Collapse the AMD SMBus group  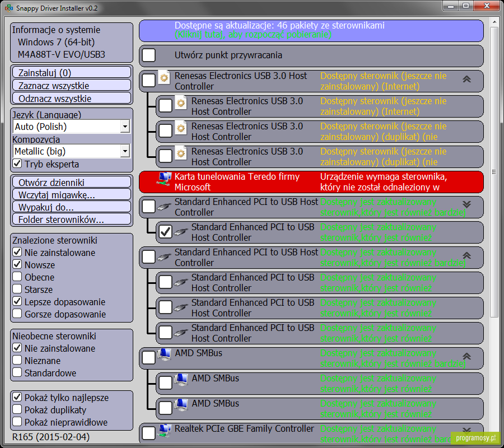[466, 356]
